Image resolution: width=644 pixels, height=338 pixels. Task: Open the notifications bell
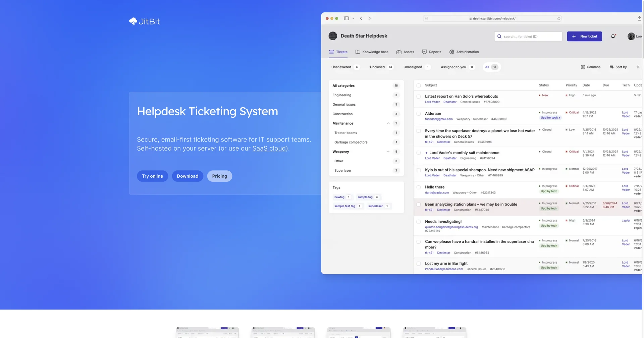(x=613, y=36)
